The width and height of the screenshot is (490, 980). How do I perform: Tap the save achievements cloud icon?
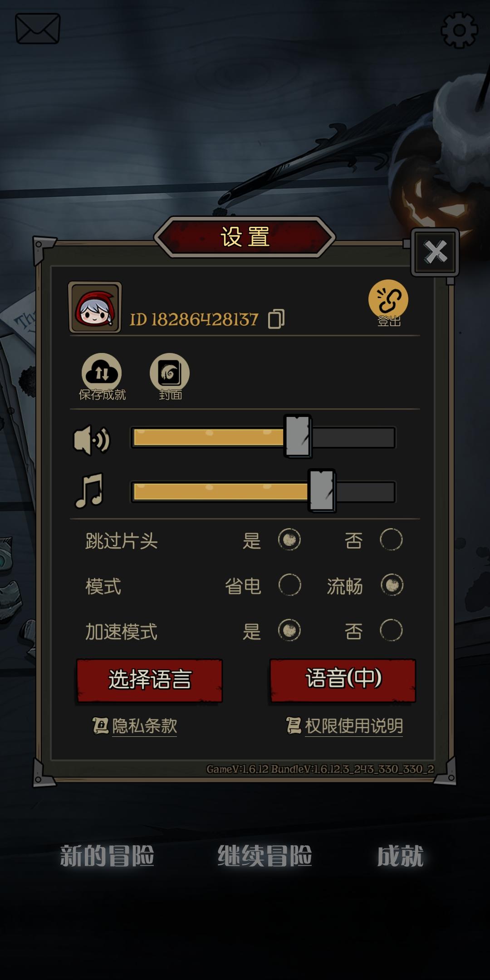click(102, 372)
